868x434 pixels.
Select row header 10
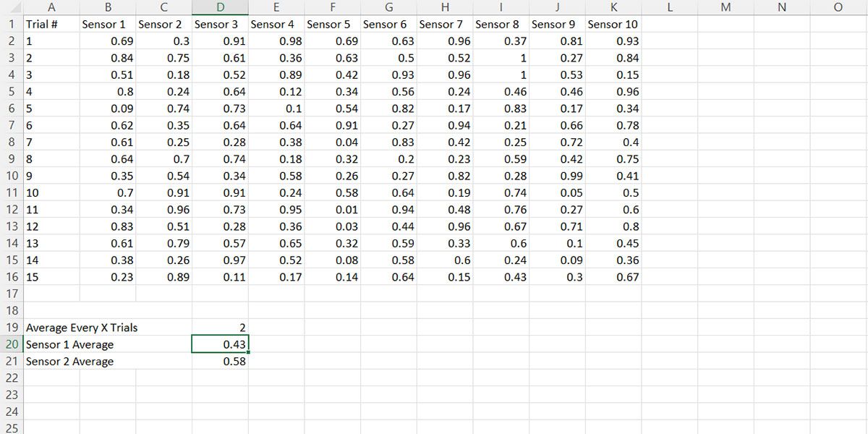click(x=12, y=176)
